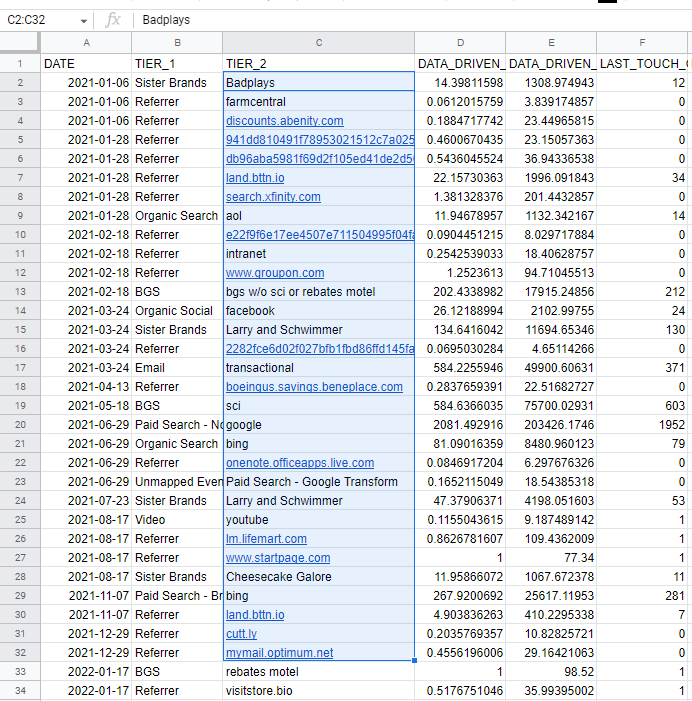The image size is (692, 701).
Task: Select row 13 header
Action: coord(20,291)
